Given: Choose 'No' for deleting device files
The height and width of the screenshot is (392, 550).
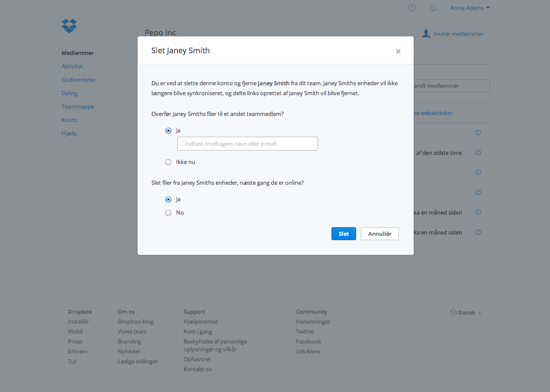Looking at the screenshot, I should (x=168, y=213).
